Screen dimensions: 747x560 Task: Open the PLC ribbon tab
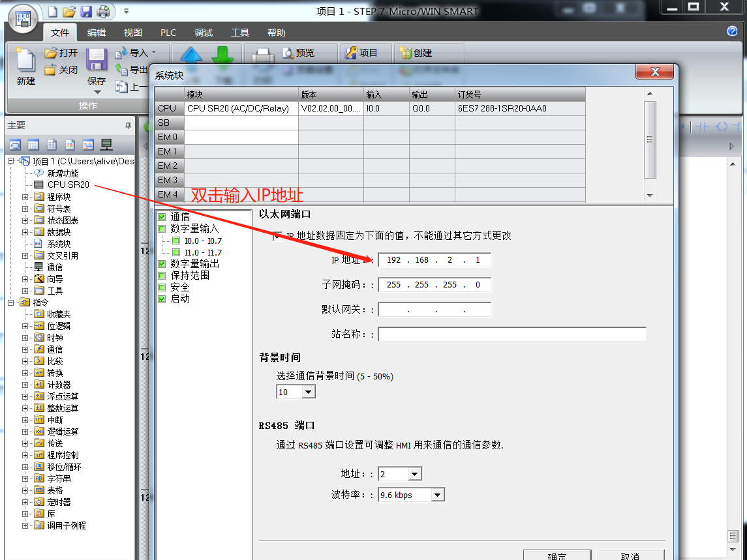click(x=168, y=33)
